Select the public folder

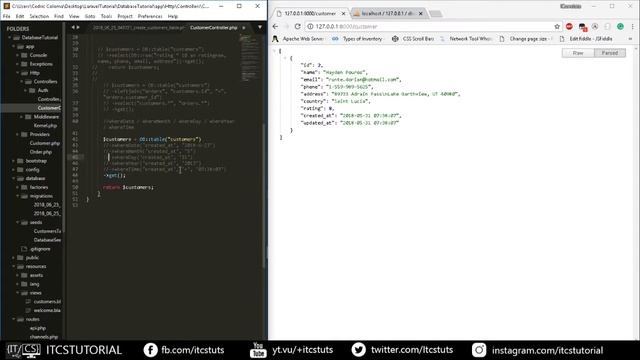tap(32, 258)
